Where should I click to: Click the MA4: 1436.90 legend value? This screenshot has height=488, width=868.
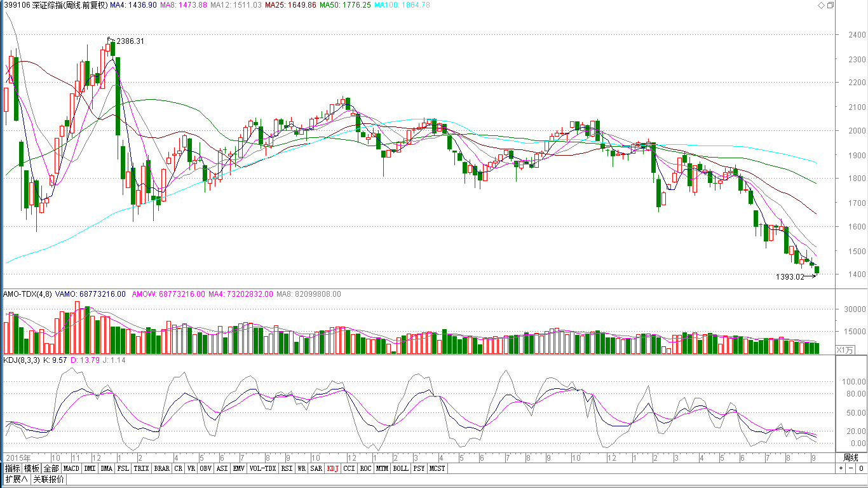pyautogui.click(x=133, y=5)
